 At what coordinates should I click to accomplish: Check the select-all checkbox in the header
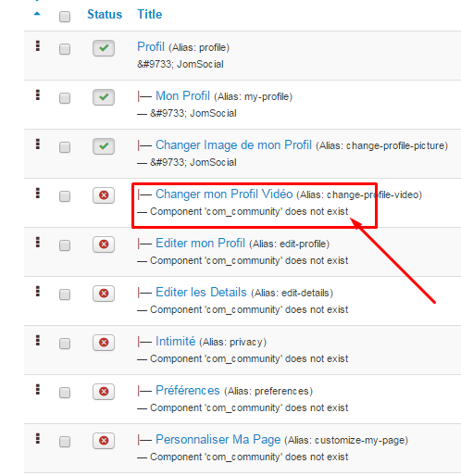[x=65, y=17]
